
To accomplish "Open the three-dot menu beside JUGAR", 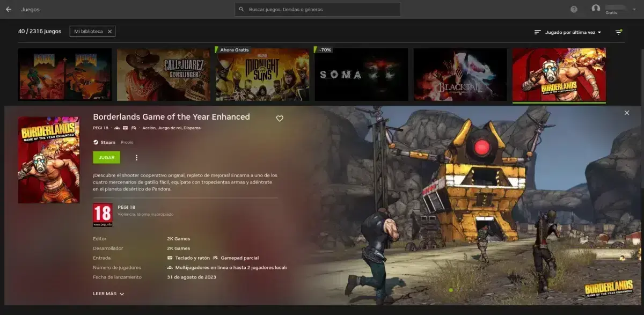I will tap(136, 157).
